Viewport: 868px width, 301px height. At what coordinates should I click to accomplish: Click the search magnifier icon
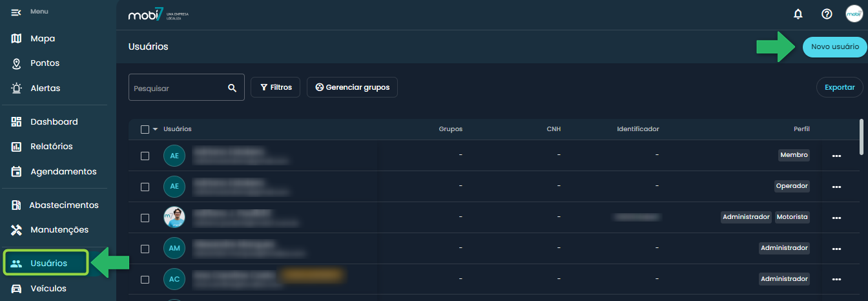[x=232, y=88]
